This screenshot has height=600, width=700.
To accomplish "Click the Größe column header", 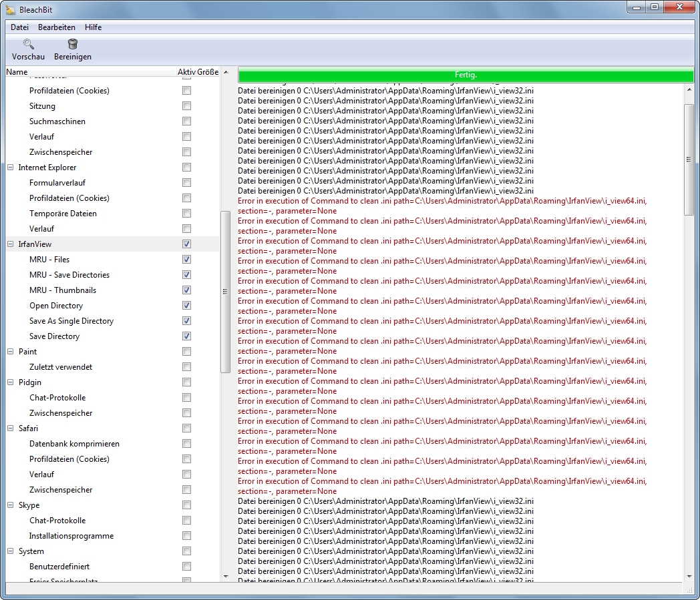I will 208,72.
